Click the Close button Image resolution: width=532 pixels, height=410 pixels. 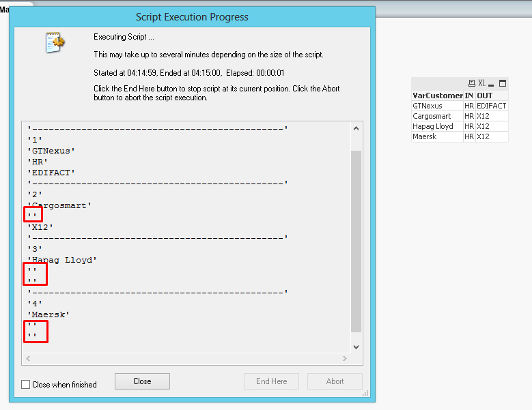point(142,381)
